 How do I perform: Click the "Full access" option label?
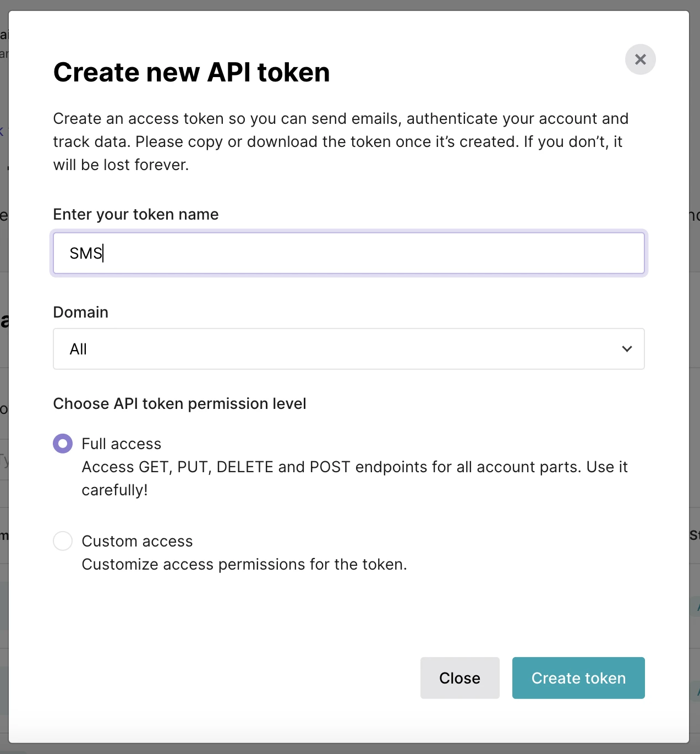click(x=122, y=444)
